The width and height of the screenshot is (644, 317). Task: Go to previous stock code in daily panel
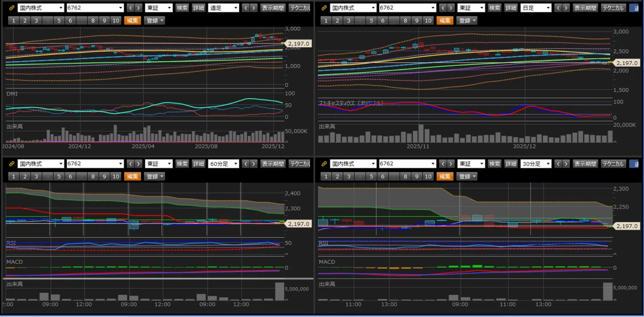coord(443,8)
